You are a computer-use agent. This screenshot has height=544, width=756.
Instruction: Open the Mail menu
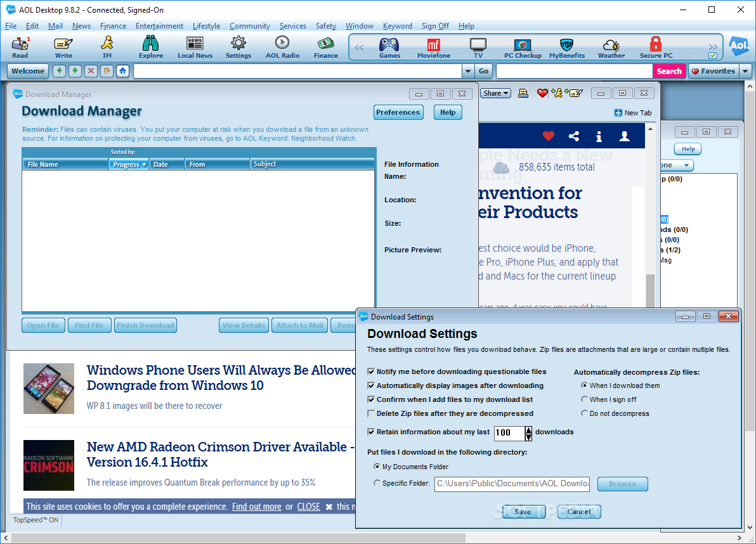(55, 26)
